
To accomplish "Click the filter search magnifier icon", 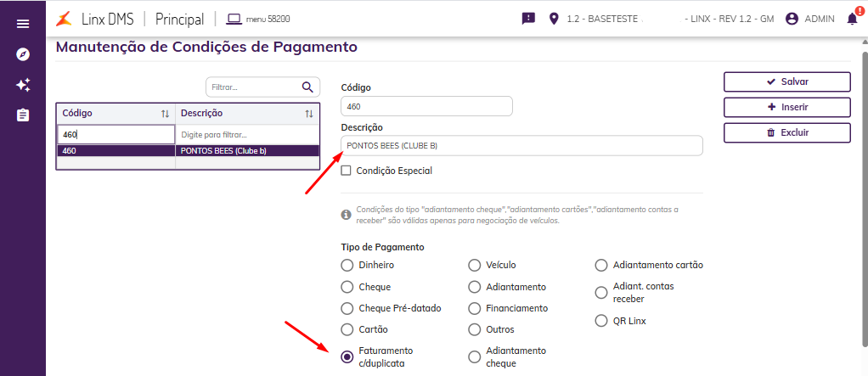I will coord(307,87).
